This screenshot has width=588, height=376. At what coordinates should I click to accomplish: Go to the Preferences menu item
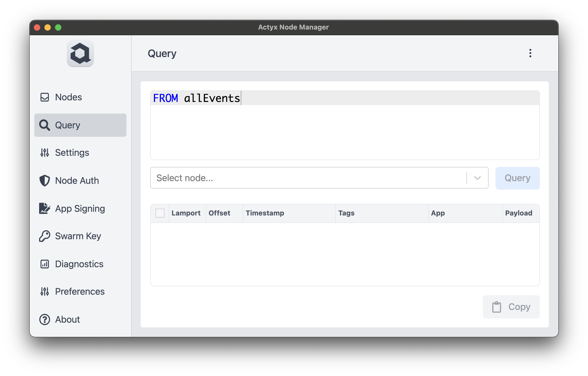point(80,292)
